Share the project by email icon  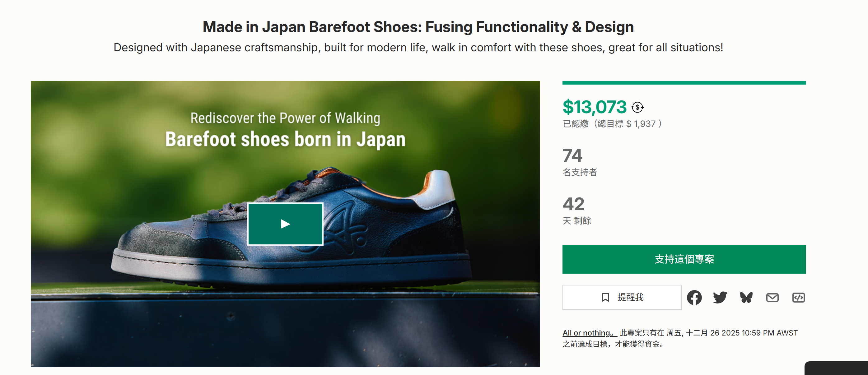point(772,298)
